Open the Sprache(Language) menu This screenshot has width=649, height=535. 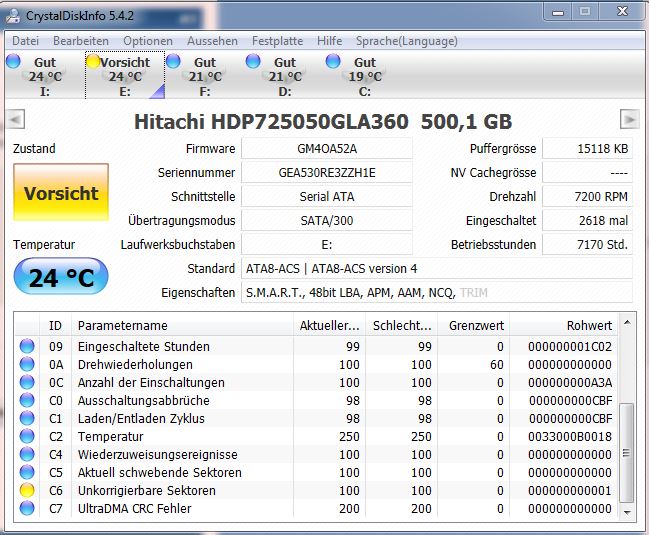click(407, 41)
